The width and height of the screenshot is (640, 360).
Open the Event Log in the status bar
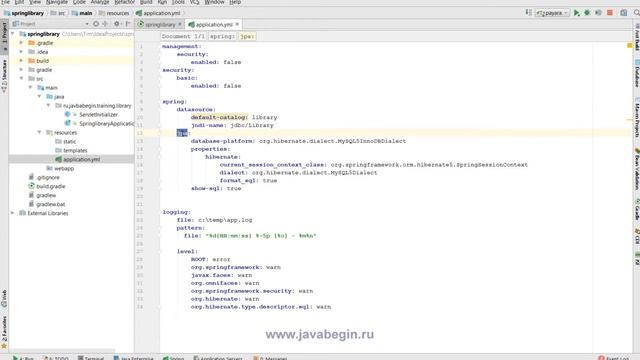tap(614, 358)
